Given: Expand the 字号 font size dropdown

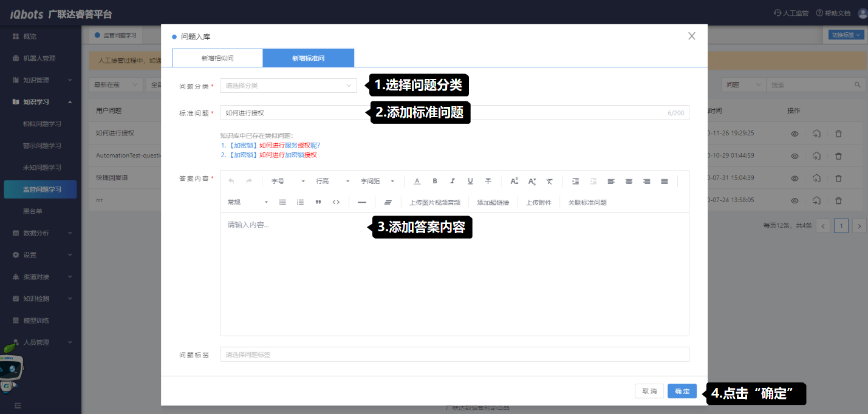Looking at the screenshot, I should (x=288, y=181).
